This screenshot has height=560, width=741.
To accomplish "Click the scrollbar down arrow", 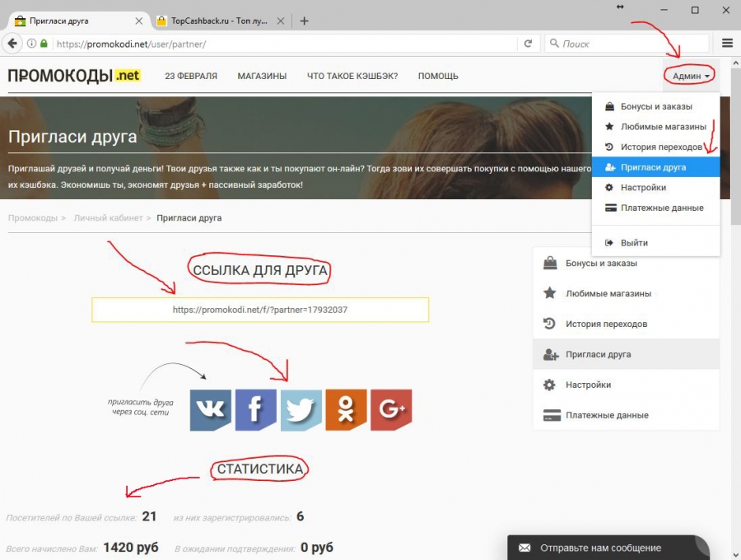I will 736,554.
